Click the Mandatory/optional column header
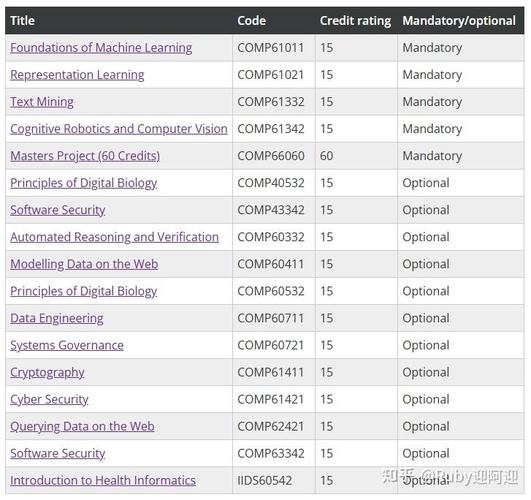531x500 pixels. [x=459, y=21]
